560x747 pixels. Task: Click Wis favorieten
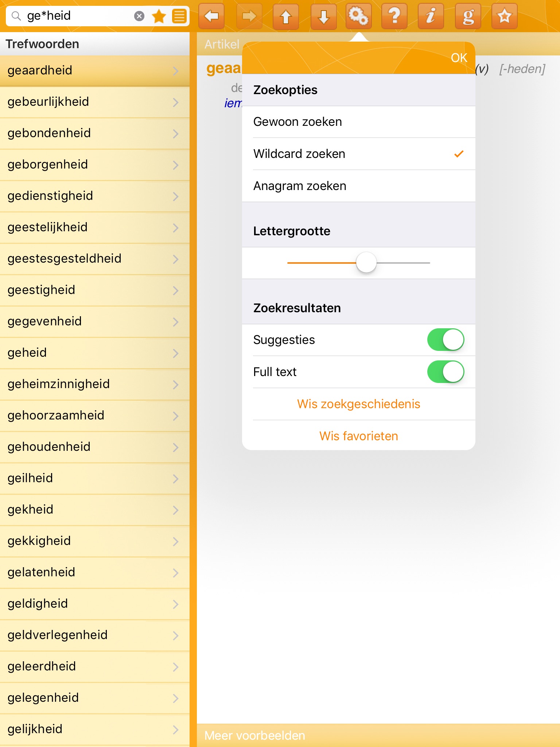[359, 436]
